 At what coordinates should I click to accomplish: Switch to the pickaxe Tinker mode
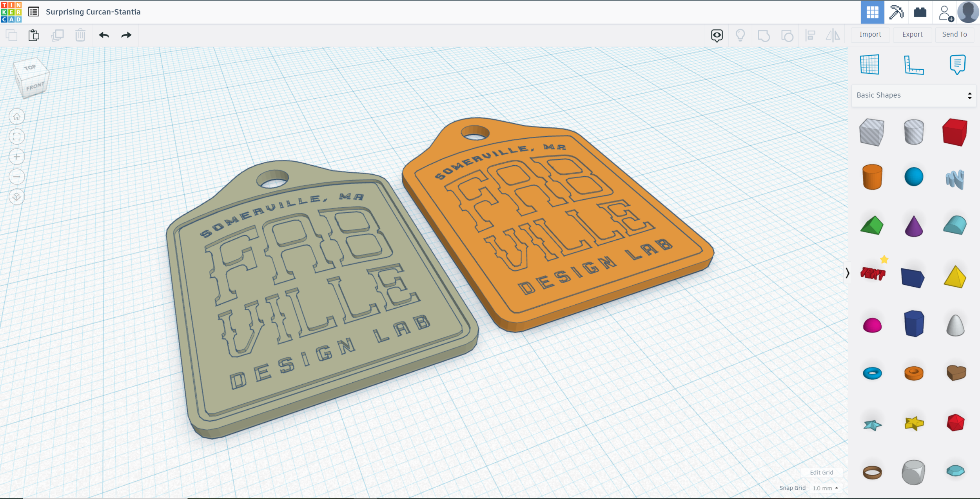click(897, 12)
